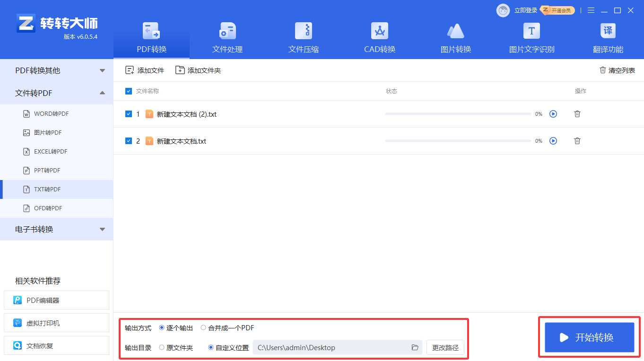Click the output path field C:\Users\admin\Desktop
Viewport: 644px width, 361px height.
[338, 347]
